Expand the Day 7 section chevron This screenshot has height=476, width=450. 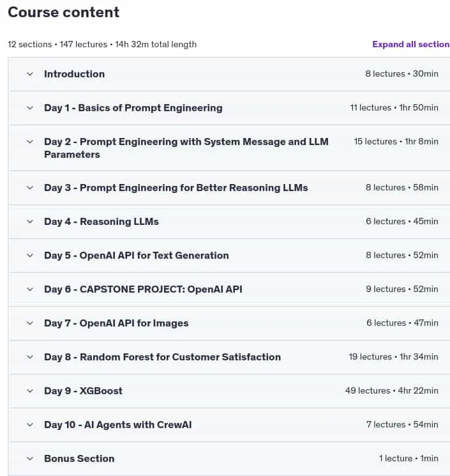pyautogui.click(x=30, y=323)
